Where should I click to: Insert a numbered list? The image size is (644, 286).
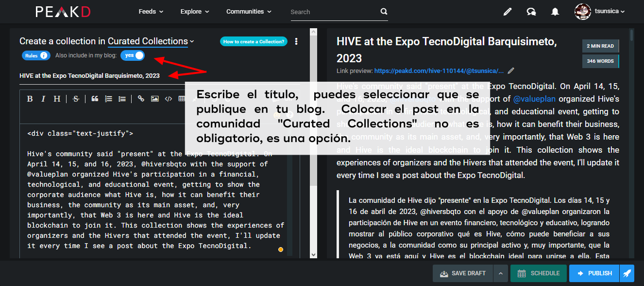[x=108, y=99]
